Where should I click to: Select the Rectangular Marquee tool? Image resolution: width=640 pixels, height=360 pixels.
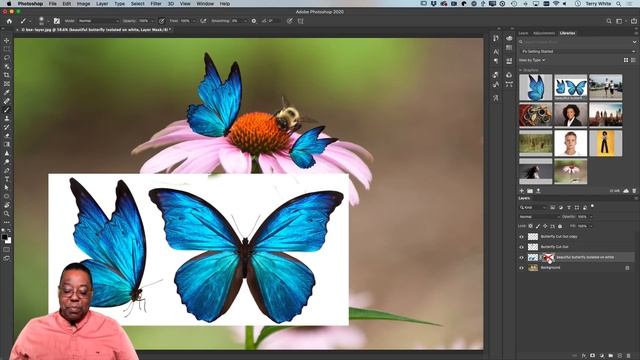pyautogui.click(x=7, y=49)
